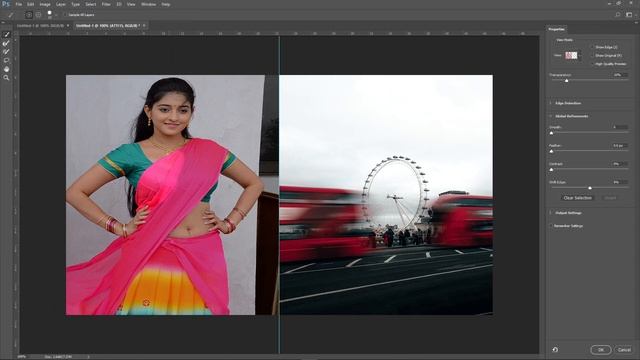Viewport: 640px width, 360px height.
Task: Click the add-to-selection brush mode icon
Action: 29,15
